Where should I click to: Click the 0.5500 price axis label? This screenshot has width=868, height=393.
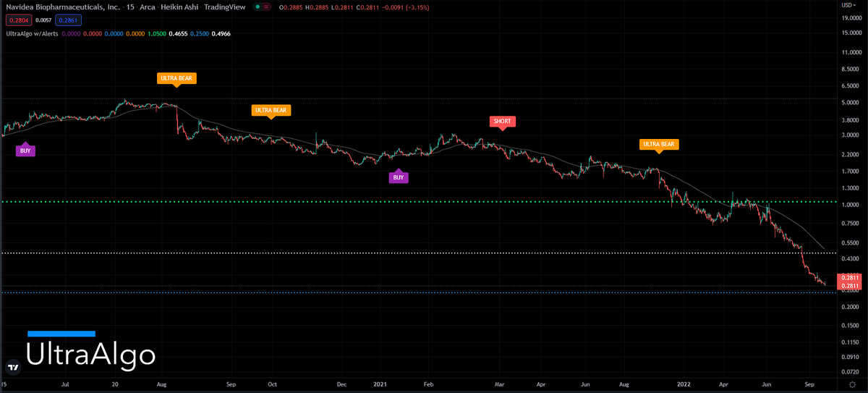[851, 242]
